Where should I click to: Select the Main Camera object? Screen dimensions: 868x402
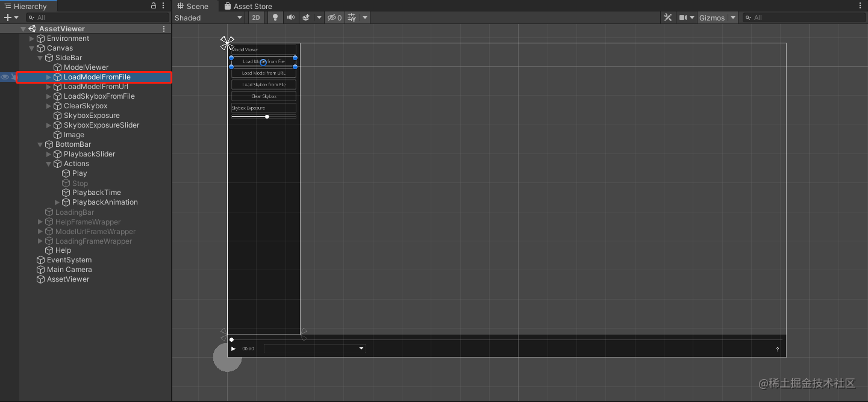[x=69, y=269]
